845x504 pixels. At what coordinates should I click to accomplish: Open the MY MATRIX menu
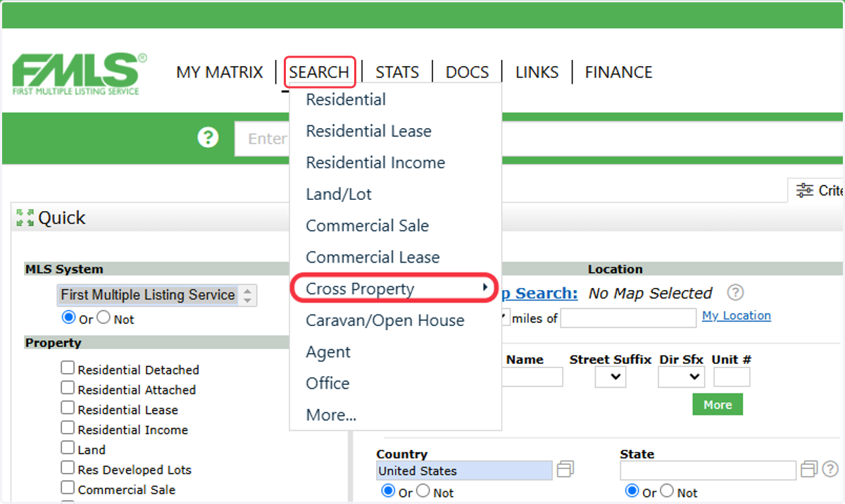(220, 73)
